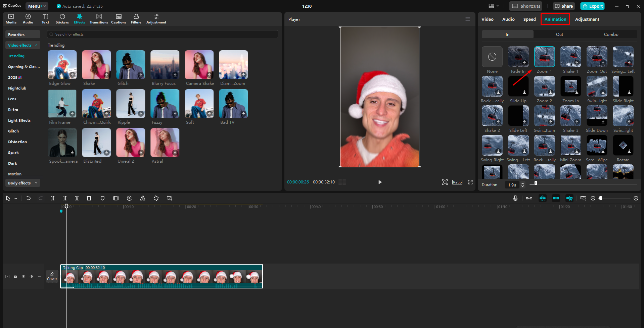
Task: Click the Split clip tool above the timeline
Action: (52, 198)
